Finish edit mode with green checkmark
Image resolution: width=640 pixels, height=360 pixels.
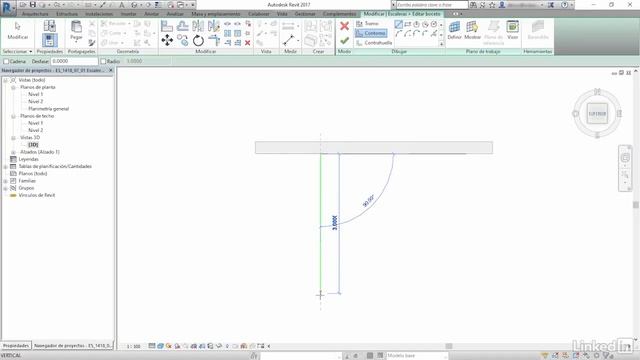coord(344,40)
